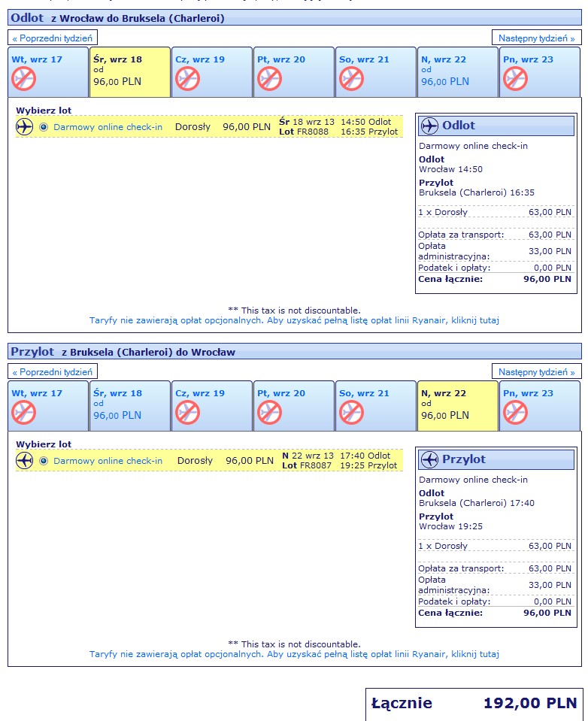Click 'Wrocław 14:50' in Odlot summary

click(450, 169)
